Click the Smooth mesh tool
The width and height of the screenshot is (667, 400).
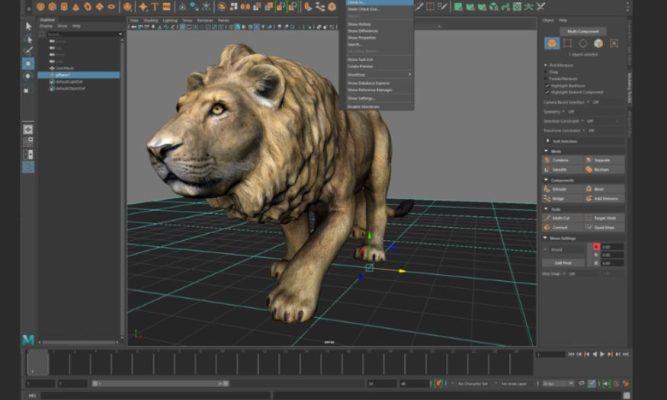pos(557,169)
